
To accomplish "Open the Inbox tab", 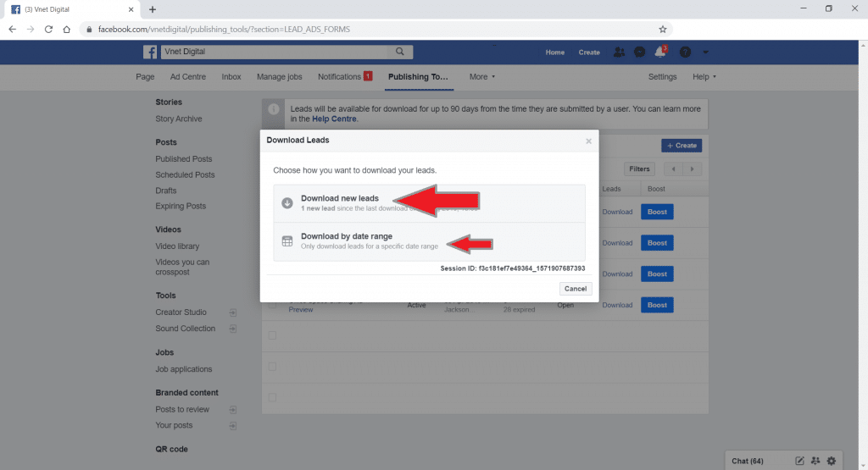I will [231, 77].
